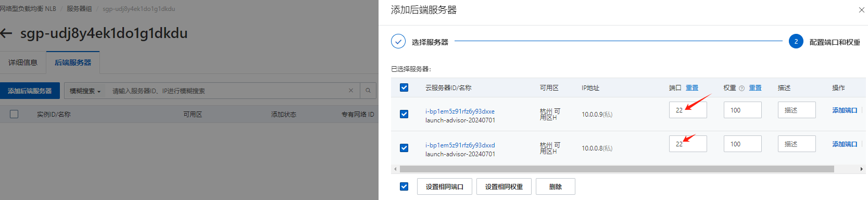868x200 pixels.
Task: Open 网络型负载均衡 NLB breadcrumb
Action: [28, 9]
